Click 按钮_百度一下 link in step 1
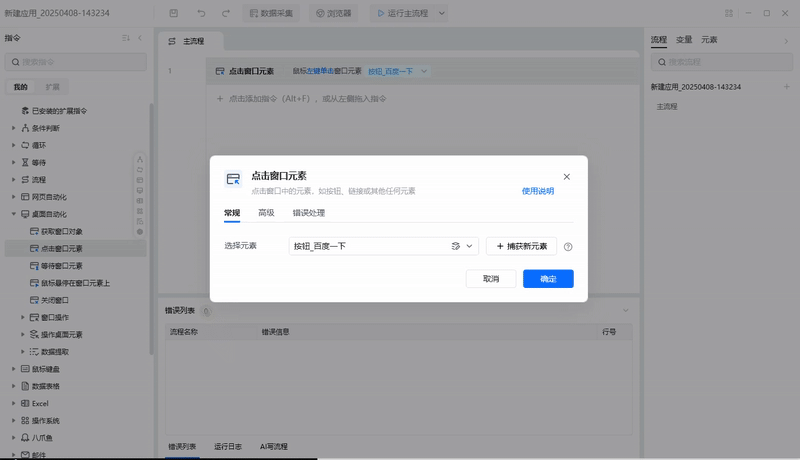800x460 pixels. [x=391, y=71]
